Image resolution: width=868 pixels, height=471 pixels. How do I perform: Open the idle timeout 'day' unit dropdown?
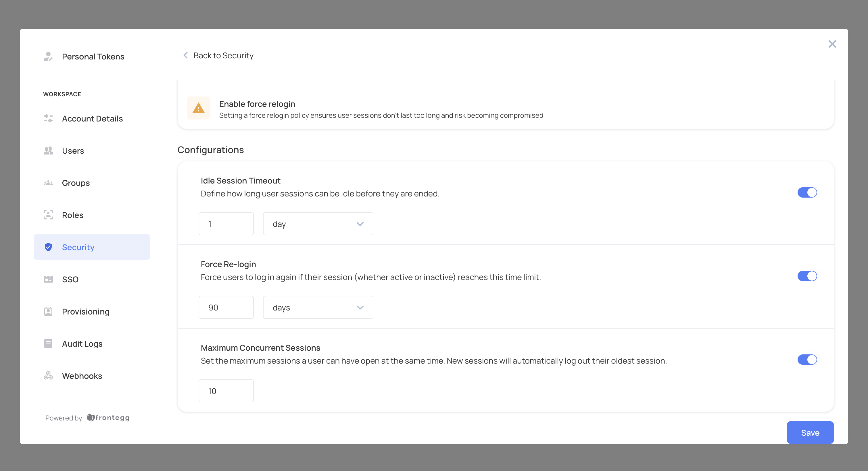317,224
